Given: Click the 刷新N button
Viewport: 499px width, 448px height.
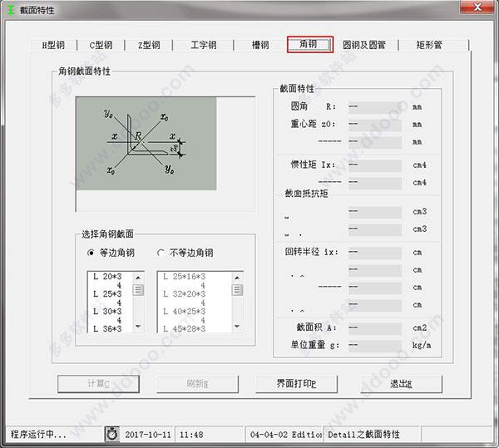Looking at the screenshot, I should (197, 384).
